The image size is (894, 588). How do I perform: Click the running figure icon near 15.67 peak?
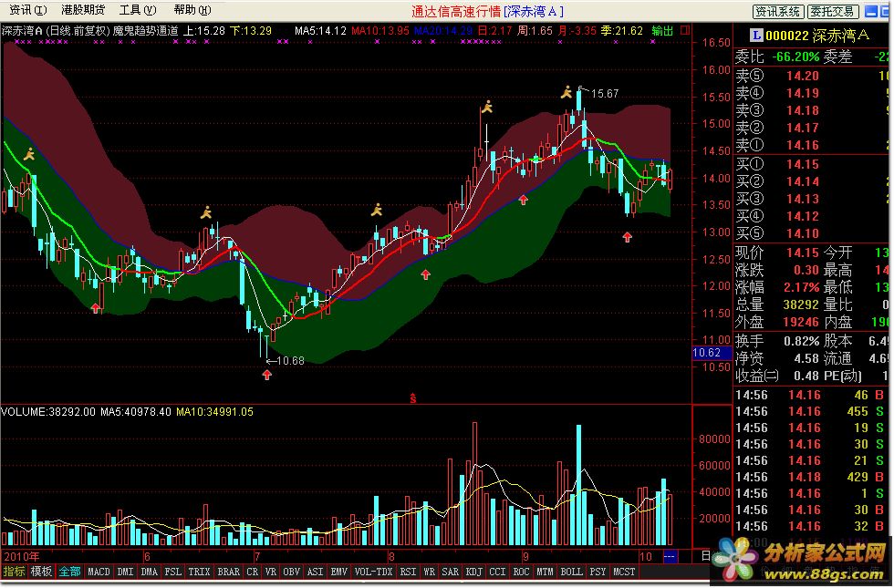pyautogui.click(x=567, y=93)
